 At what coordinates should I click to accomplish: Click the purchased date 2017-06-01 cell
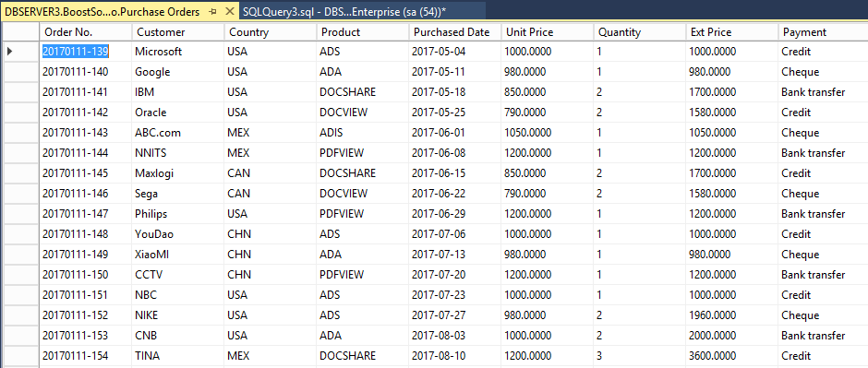click(x=455, y=133)
